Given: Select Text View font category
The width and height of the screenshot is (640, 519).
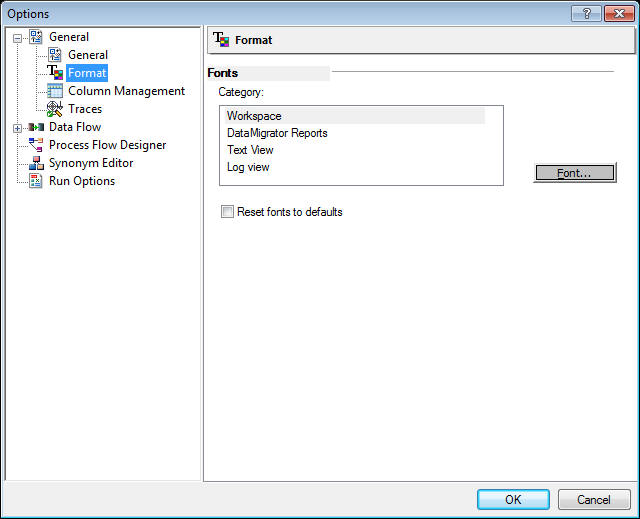Looking at the screenshot, I should (x=250, y=150).
